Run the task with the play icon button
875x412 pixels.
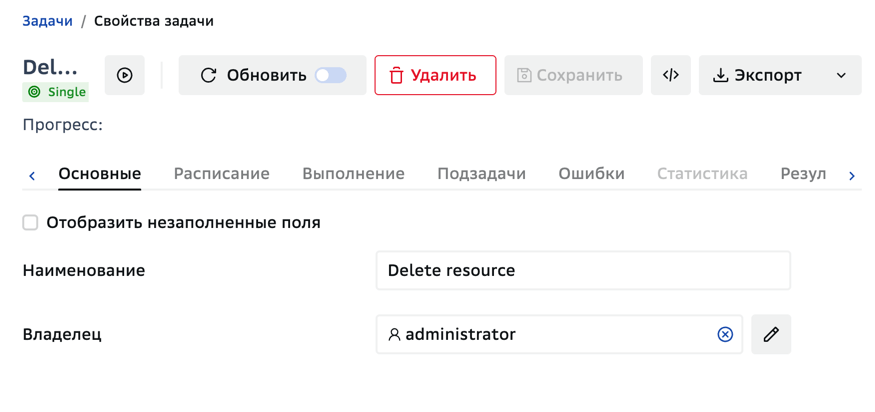(x=124, y=75)
